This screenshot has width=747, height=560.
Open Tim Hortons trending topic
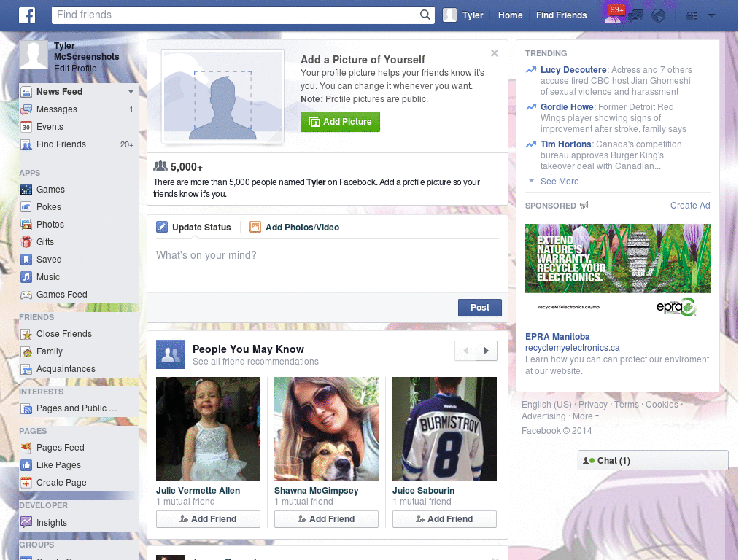pos(565,144)
